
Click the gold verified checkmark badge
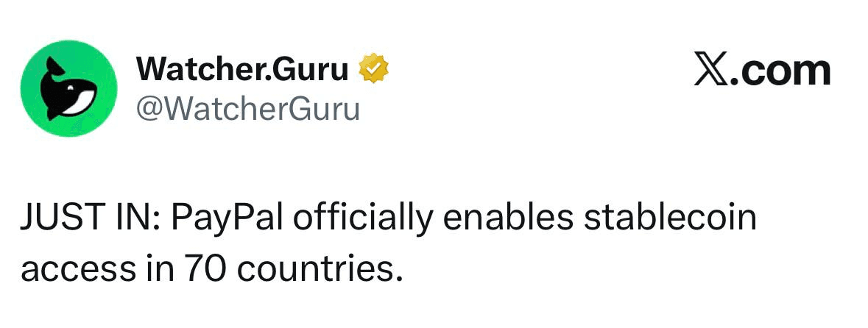(x=373, y=70)
